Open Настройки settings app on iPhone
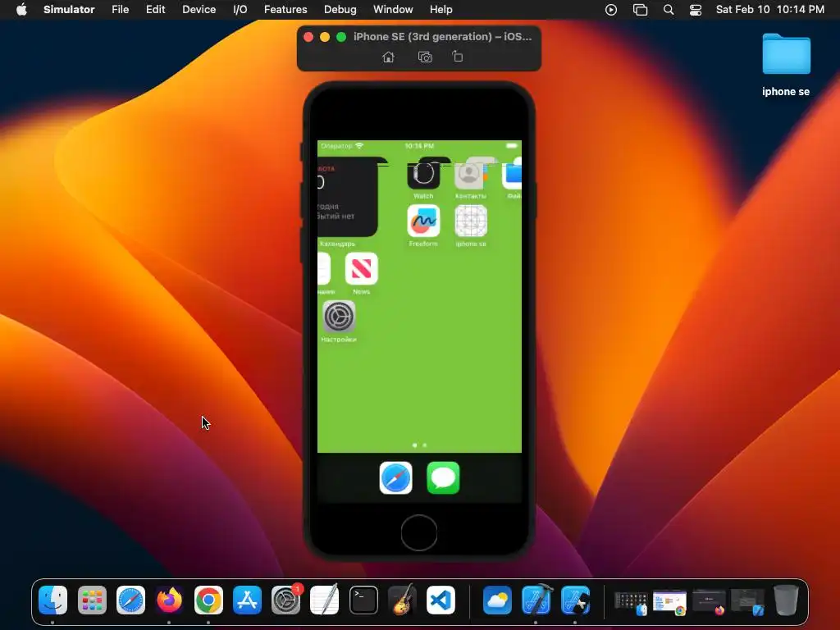Screen dimensions: 840x630 (x=339, y=316)
